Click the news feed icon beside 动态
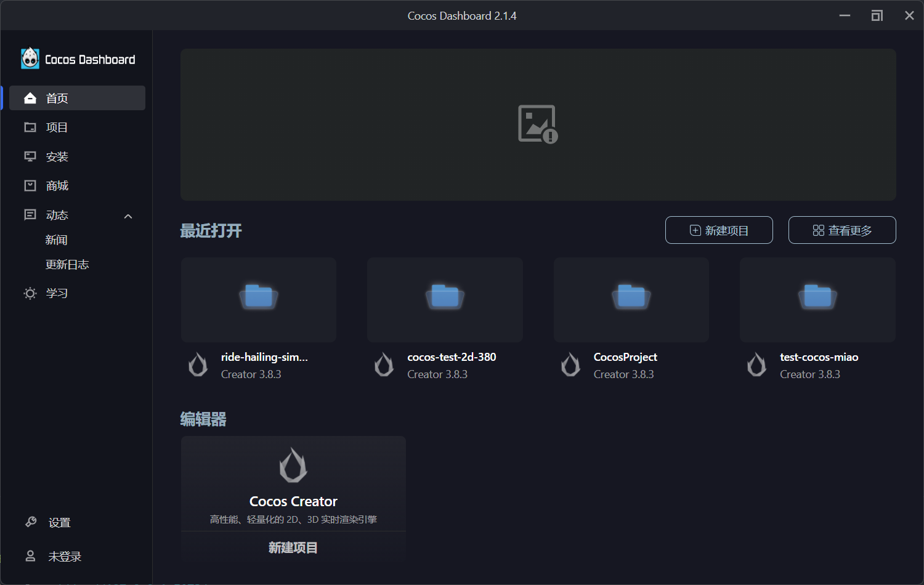The image size is (924, 585). pyautogui.click(x=30, y=215)
